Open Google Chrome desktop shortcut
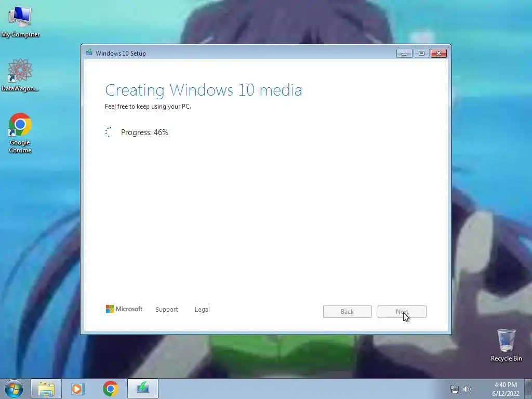Screen dimensions: 532x399 pyautogui.click(x=20, y=132)
